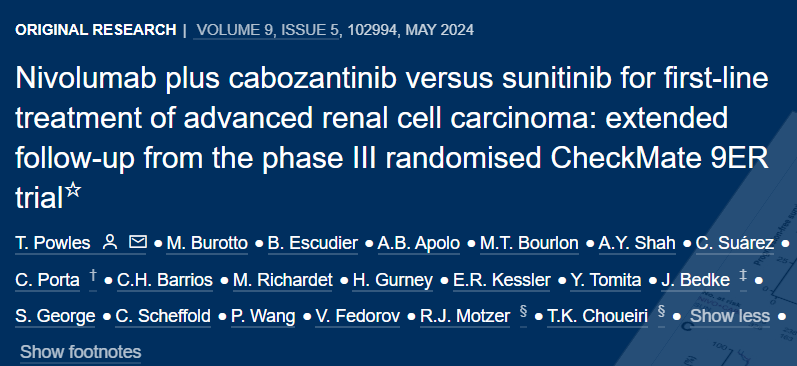Open A.B. Apolo author link
797x366 pixels.
419,243
